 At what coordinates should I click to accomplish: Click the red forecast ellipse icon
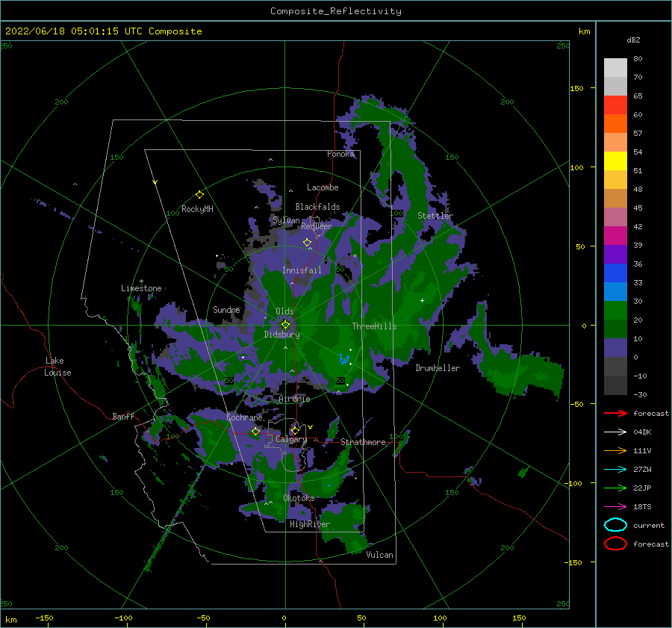[x=615, y=544]
